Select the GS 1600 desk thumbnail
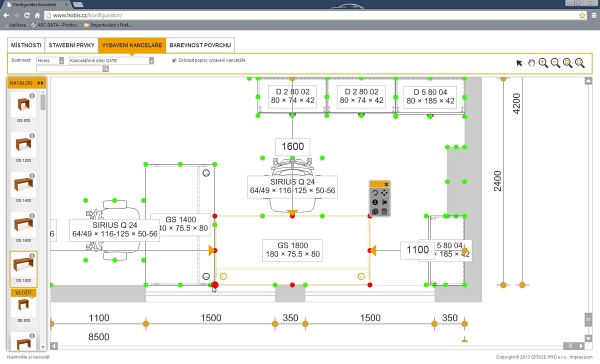The height and width of the screenshot is (364, 600). click(x=23, y=224)
